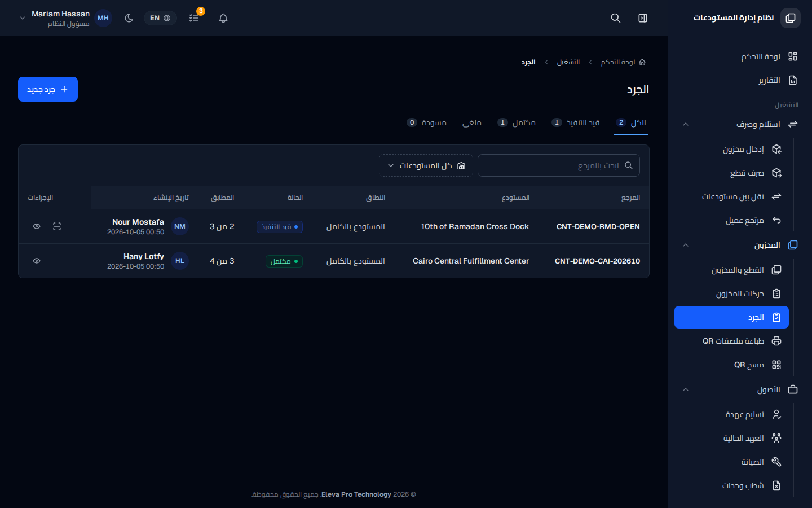Scan icon for CNT-DEMO-RMD-OPEN row
This screenshot has height=508, width=812.
point(57,226)
